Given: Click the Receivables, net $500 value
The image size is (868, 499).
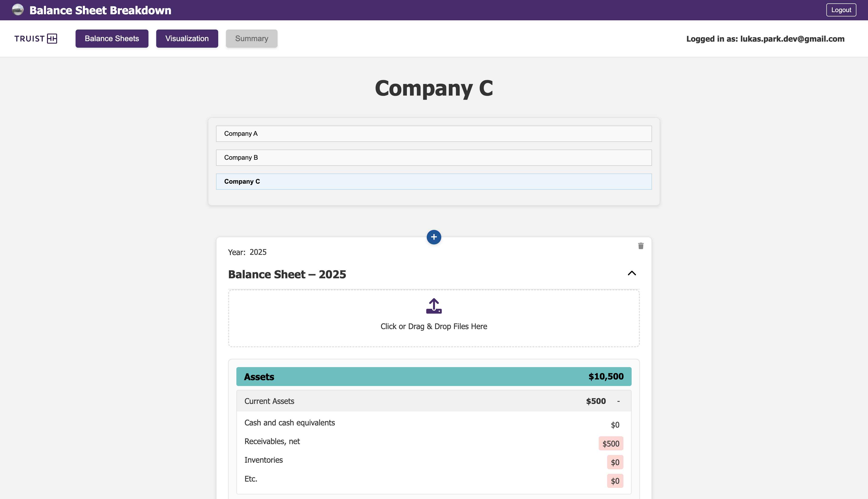Looking at the screenshot, I should [x=611, y=444].
